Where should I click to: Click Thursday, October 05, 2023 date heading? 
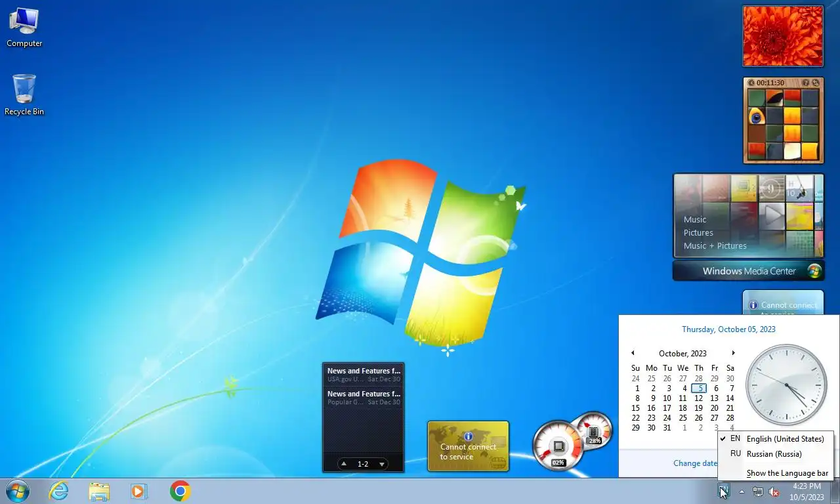click(x=728, y=329)
